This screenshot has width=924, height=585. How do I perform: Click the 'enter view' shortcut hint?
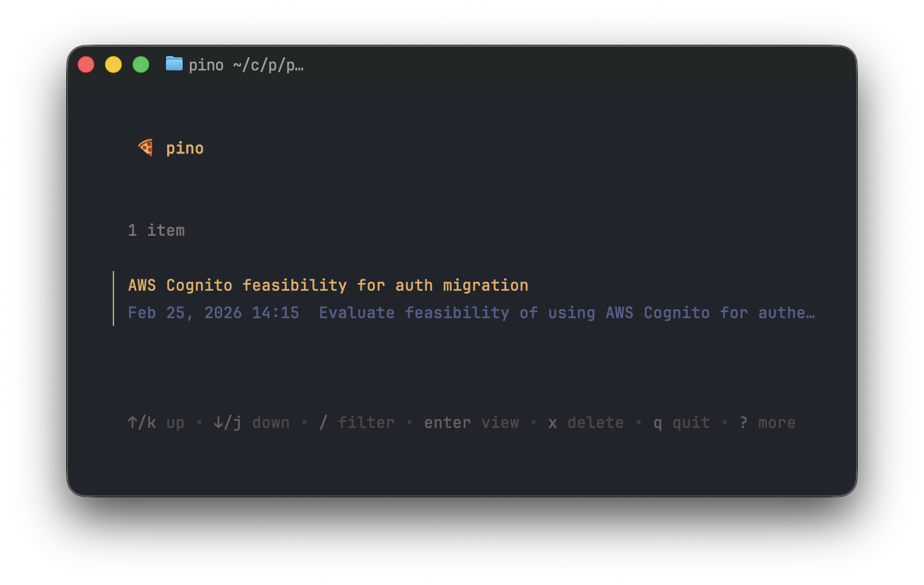(472, 423)
